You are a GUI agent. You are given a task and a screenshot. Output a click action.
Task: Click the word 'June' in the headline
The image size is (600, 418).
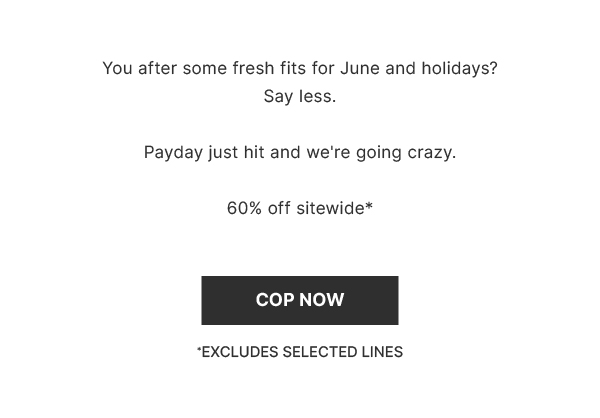tap(359, 69)
